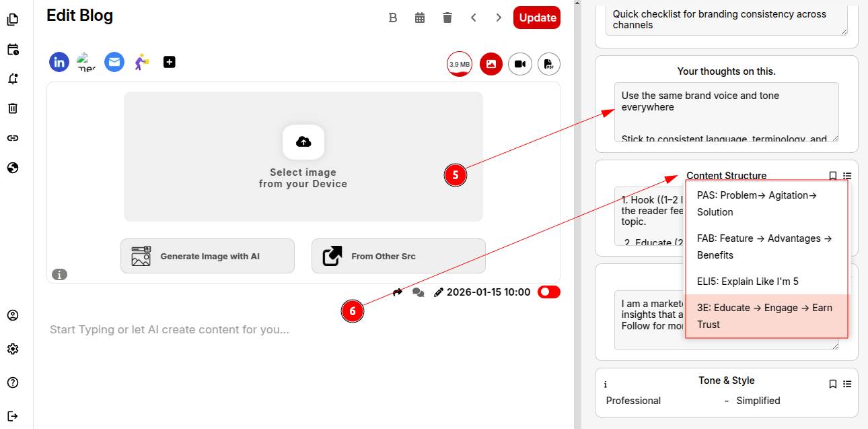This screenshot has width=868, height=429.
Task: Select the blue email channel icon
Action: click(x=114, y=63)
